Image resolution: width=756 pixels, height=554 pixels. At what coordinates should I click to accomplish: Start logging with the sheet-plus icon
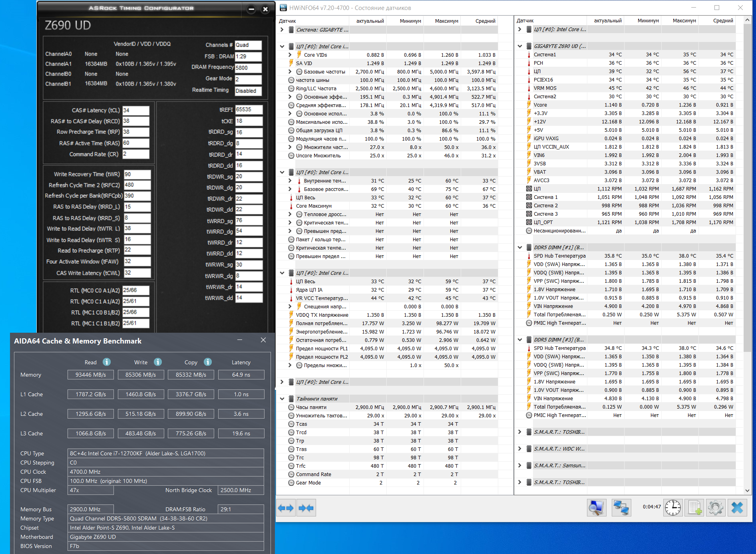pyautogui.click(x=694, y=508)
